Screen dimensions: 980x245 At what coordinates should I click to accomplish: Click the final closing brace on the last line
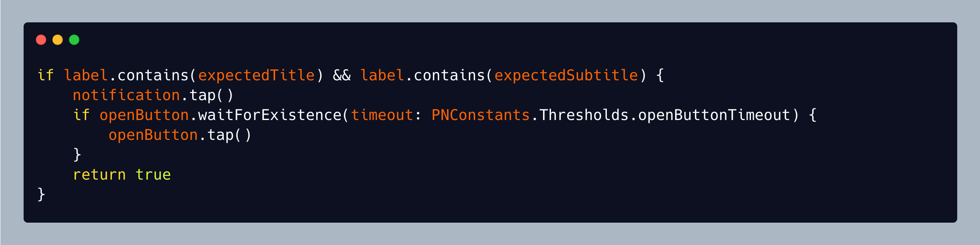click(41, 195)
